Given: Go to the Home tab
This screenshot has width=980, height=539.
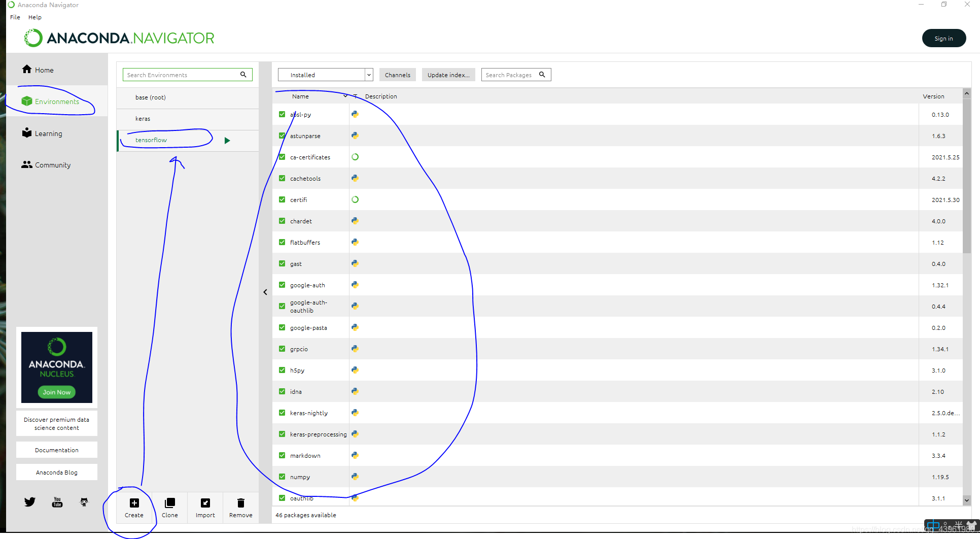Looking at the screenshot, I should point(57,70).
